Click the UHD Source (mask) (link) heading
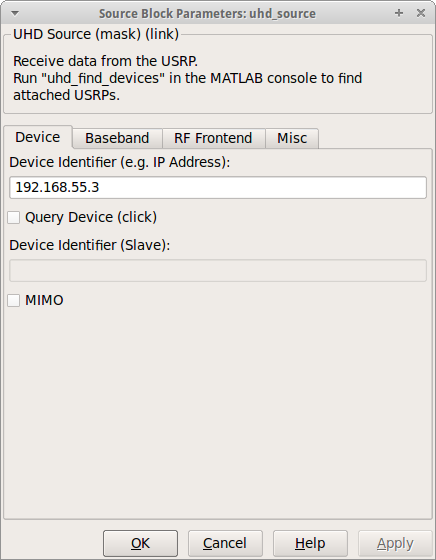The width and height of the screenshot is (436, 560). pos(96,34)
